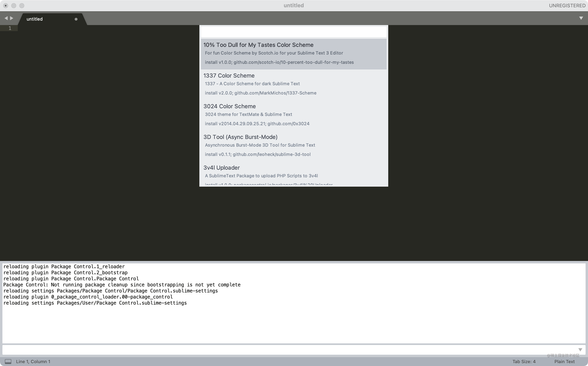Viewport: 588px width, 366px height.
Task: Close the untitled tab via dot
Action: coord(76,19)
